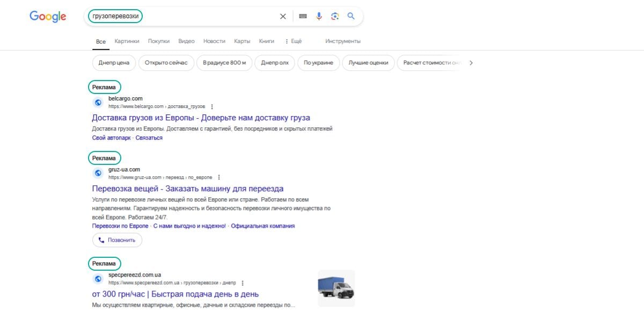Open the Доставка грузов из Европы result
The image size is (644, 311).
coord(201,118)
